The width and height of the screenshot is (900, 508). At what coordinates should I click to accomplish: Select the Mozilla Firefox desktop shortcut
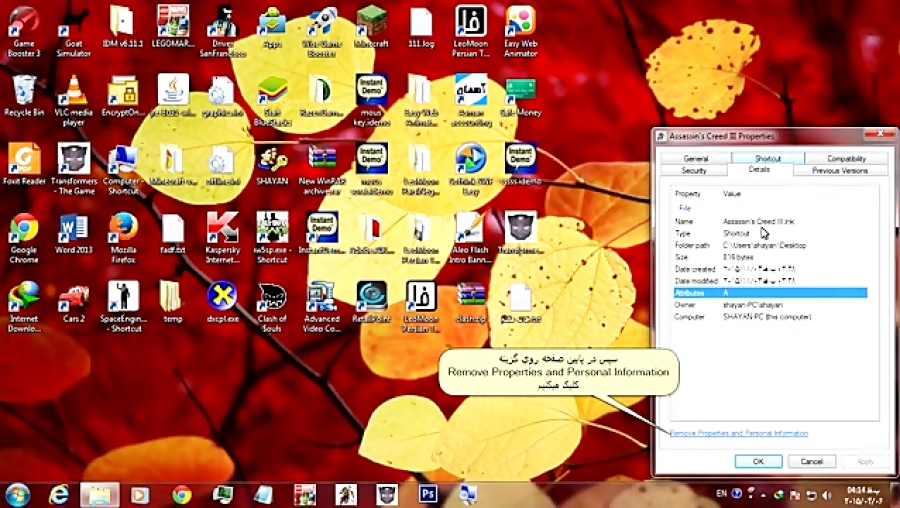click(123, 238)
